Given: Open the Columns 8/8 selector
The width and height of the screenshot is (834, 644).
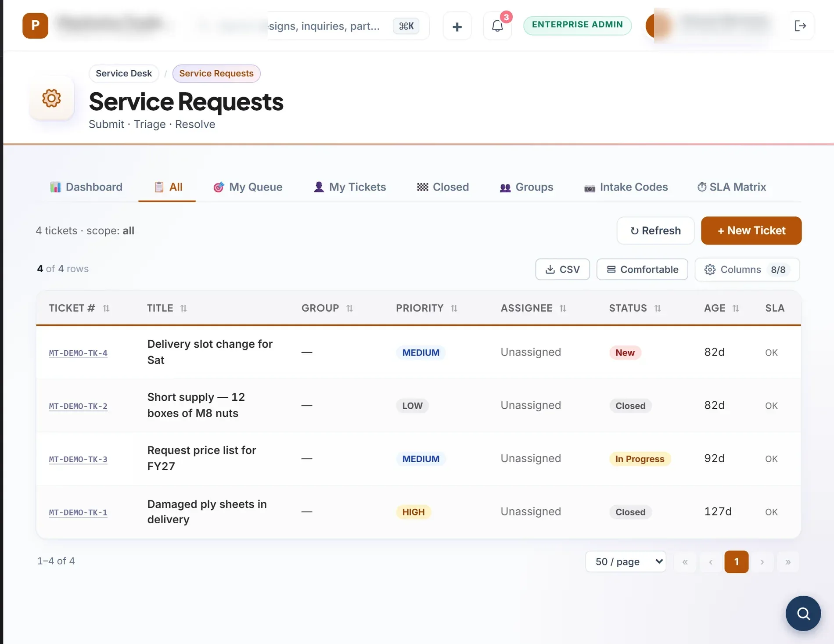Looking at the screenshot, I should coord(747,270).
